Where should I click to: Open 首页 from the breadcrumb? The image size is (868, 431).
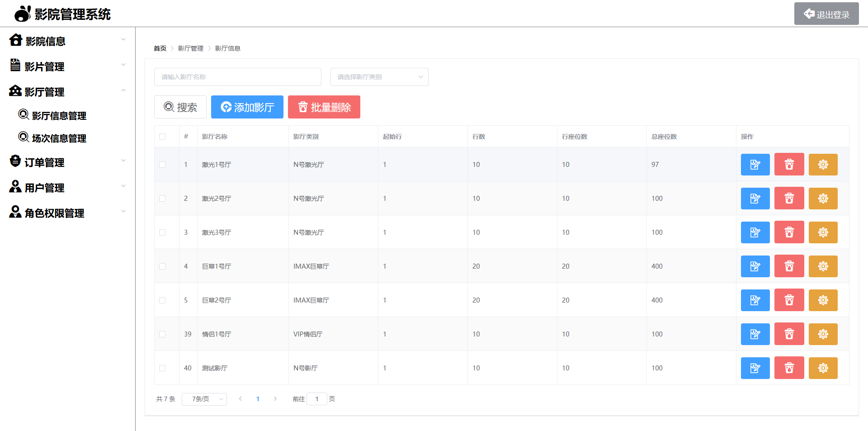click(159, 48)
